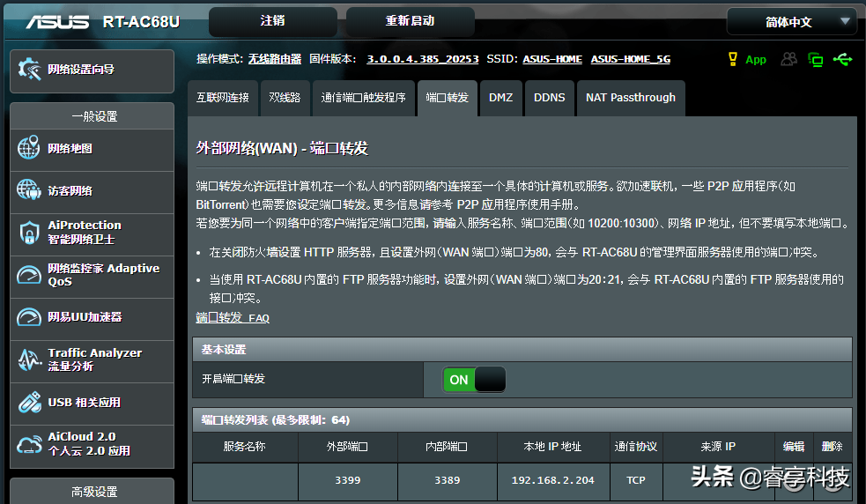Image resolution: width=866 pixels, height=504 pixels.
Task: Open AiProtection 智能网络卫士 menu item
Action: pos(93,235)
